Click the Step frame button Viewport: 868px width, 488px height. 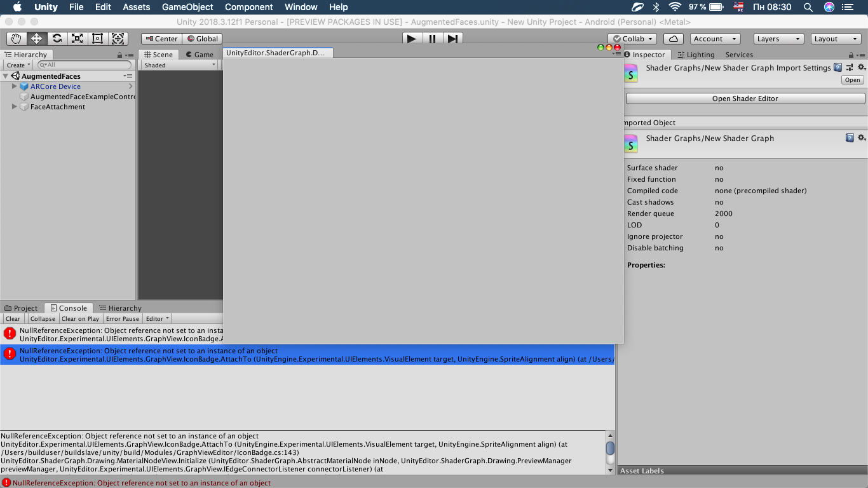pos(452,39)
